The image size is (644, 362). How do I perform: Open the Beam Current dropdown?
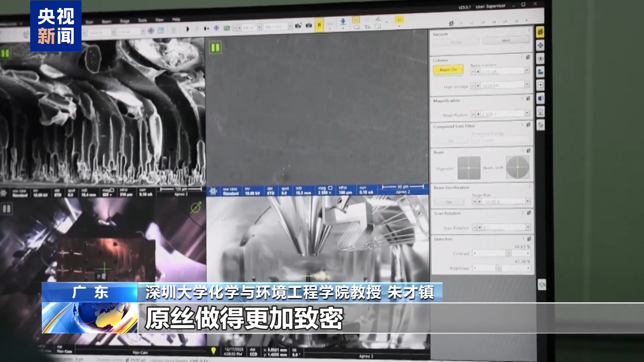coord(527,70)
